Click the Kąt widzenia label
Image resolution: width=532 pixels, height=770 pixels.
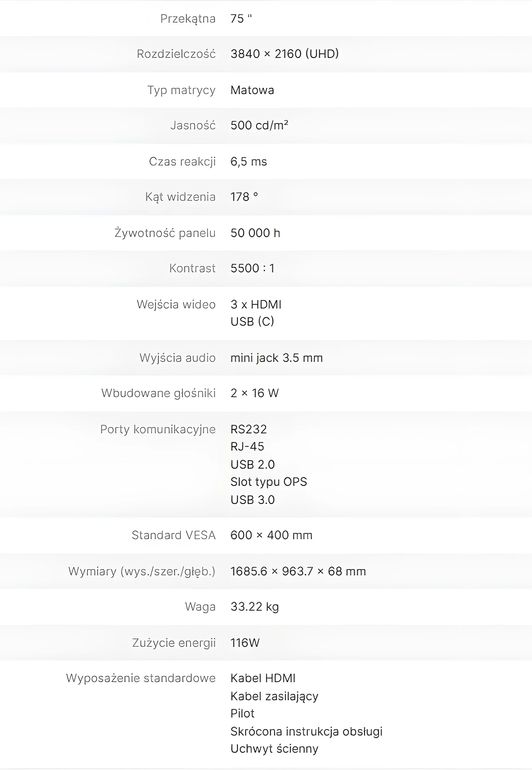coord(180,197)
